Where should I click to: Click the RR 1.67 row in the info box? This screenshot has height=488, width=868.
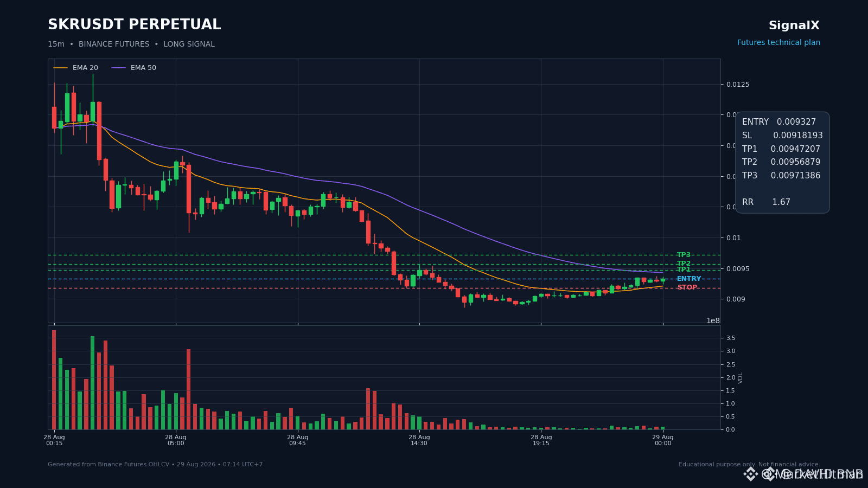pos(766,202)
